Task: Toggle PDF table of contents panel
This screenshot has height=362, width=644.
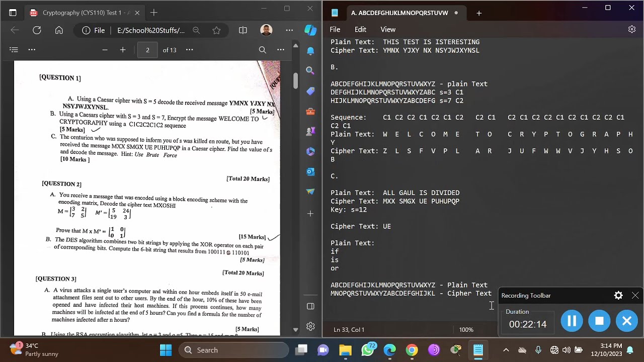Action: tap(14, 50)
